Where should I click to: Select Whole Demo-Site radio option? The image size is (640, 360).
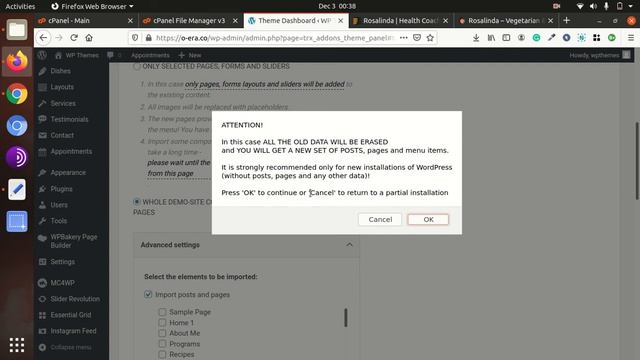click(137, 202)
